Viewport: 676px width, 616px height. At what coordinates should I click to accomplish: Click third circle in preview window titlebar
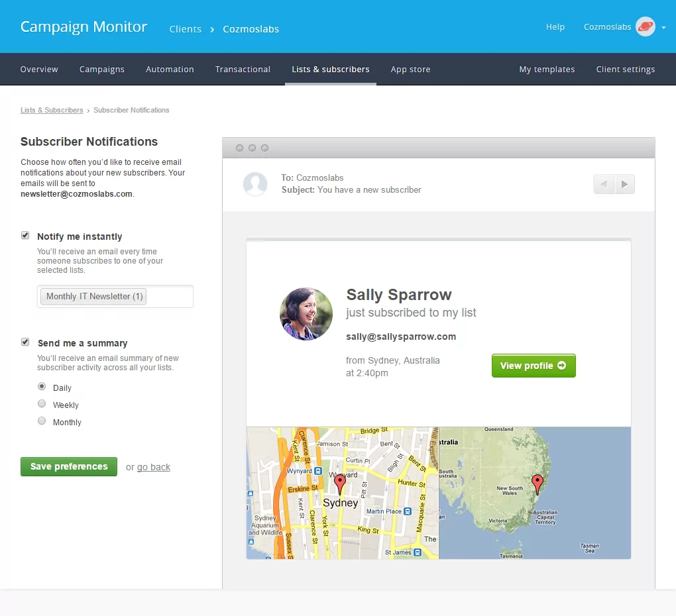(264, 148)
